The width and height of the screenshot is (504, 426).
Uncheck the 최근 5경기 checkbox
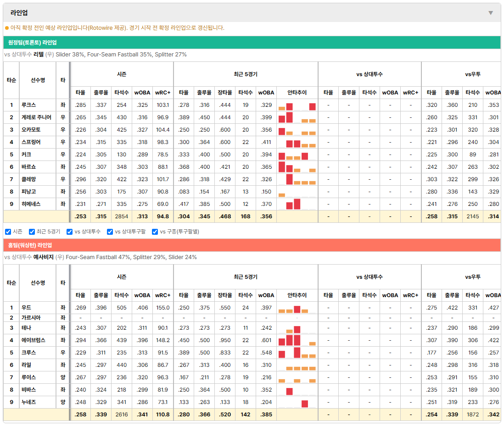coord(32,232)
